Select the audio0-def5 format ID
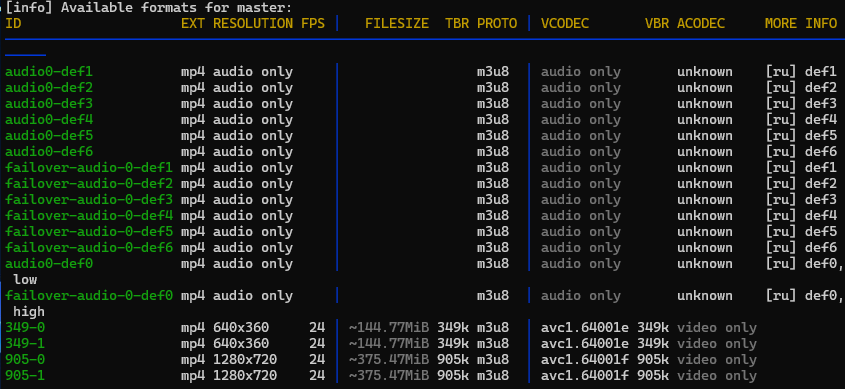This screenshot has height=389, width=845. pos(49,136)
